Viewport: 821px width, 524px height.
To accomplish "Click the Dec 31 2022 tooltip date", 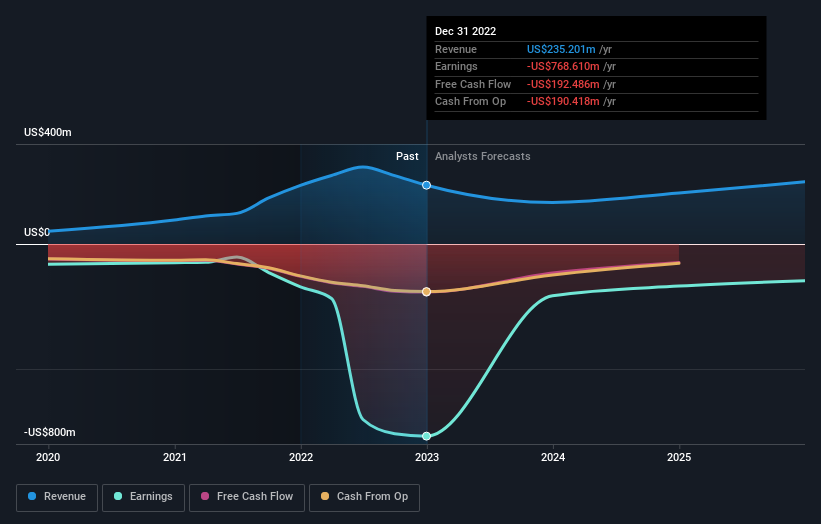I will pyautogui.click(x=465, y=31).
